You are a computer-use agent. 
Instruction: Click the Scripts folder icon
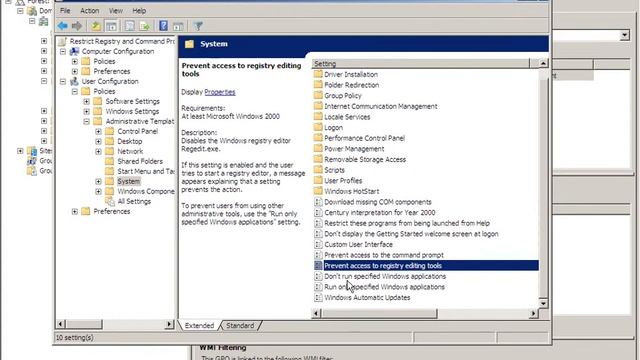(x=318, y=169)
